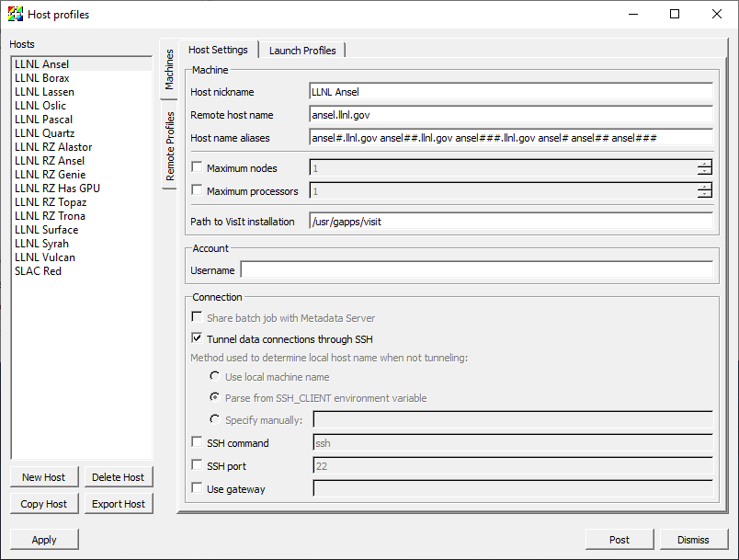Select LLNL RZ Genie host

pyautogui.click(x=82, y=175)
